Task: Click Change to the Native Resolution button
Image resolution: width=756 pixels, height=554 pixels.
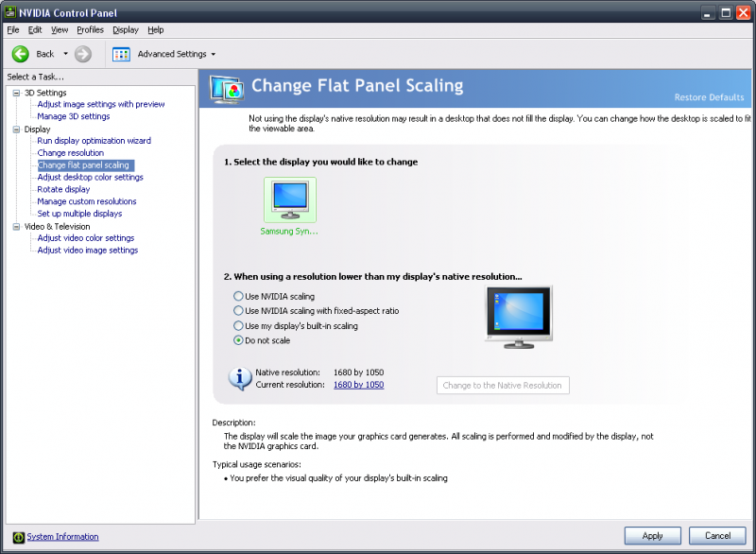Action: (503, 385)
